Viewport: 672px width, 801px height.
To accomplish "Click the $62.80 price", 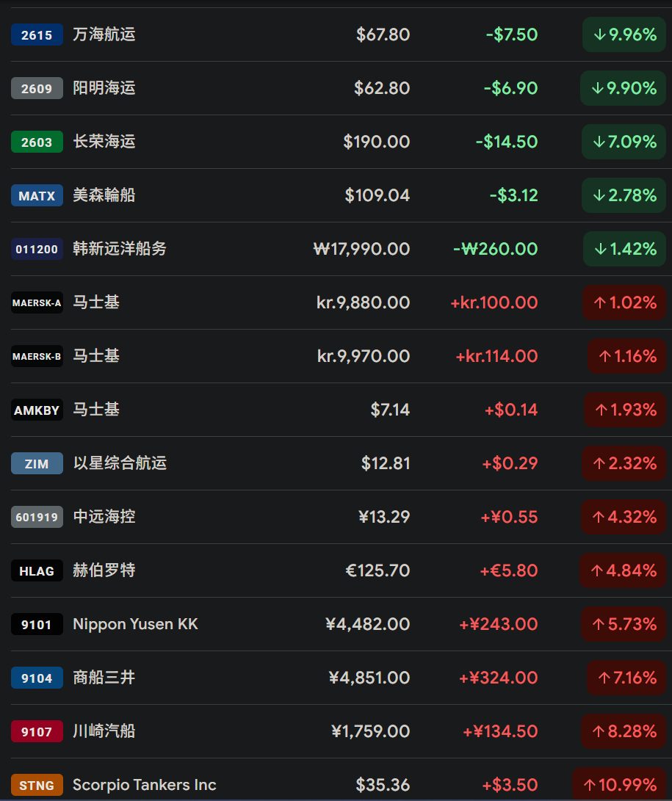I will coord(382,88).
